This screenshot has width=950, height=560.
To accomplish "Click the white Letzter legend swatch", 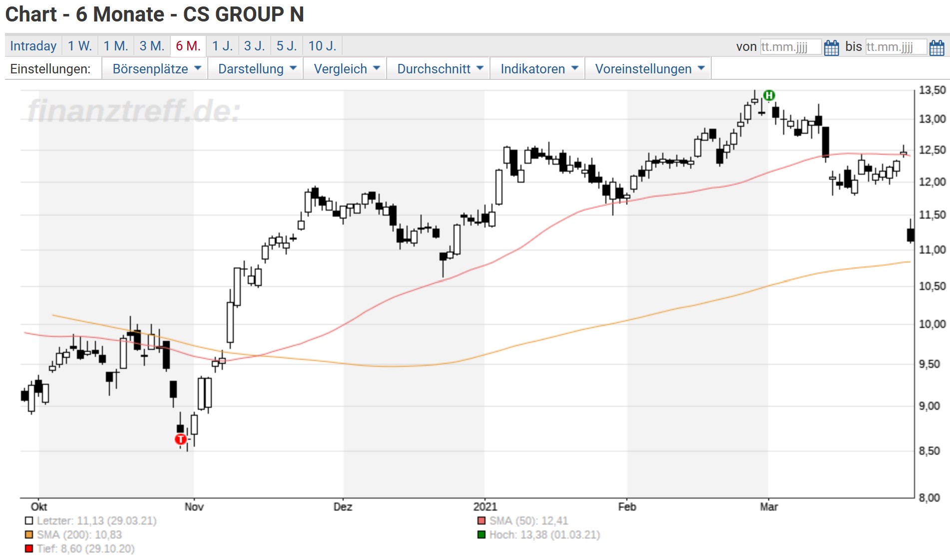I will pos(28,521).
